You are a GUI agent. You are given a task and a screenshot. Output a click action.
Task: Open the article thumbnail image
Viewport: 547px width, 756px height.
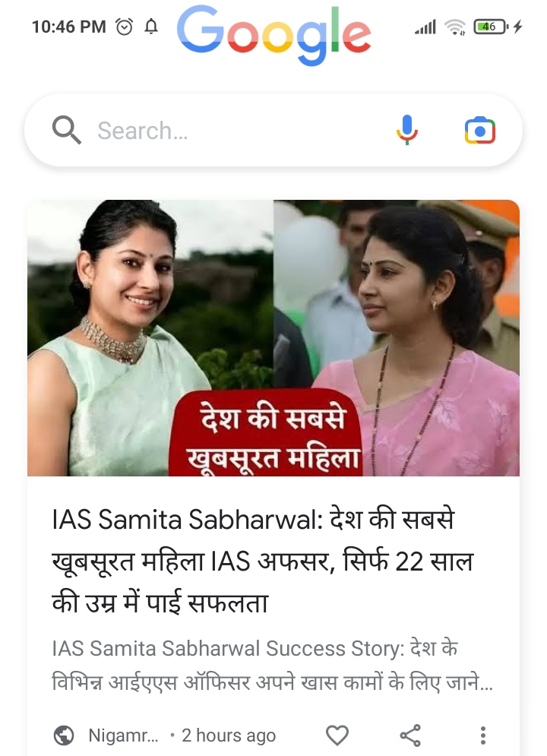pos(273,338)
